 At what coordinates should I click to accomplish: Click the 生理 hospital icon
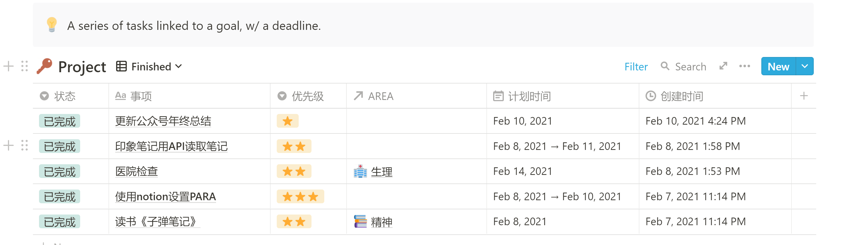[x=360, y=172]
